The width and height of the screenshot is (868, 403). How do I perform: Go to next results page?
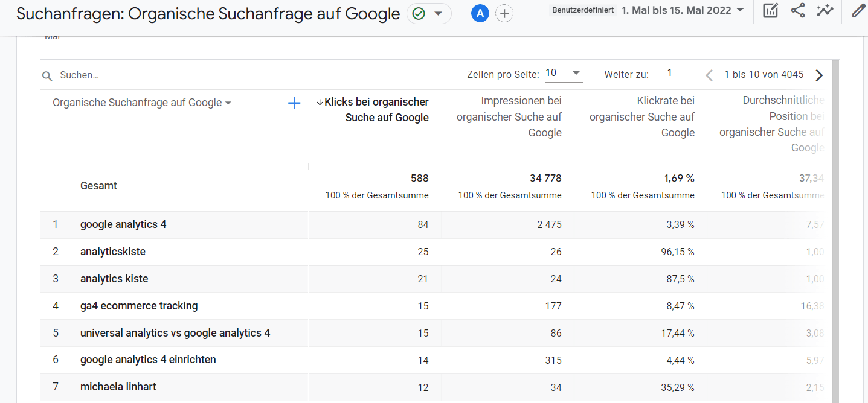click(x=819, y=75)
